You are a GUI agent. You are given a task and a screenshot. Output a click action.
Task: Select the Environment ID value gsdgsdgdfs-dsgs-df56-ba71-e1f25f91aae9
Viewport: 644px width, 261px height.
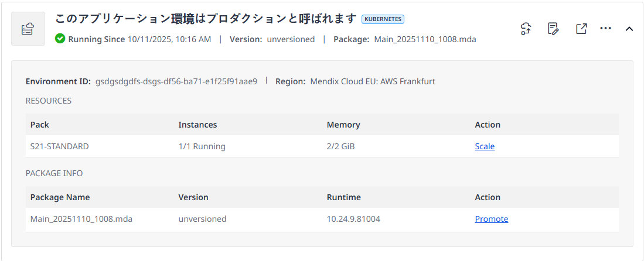[176, 81]
